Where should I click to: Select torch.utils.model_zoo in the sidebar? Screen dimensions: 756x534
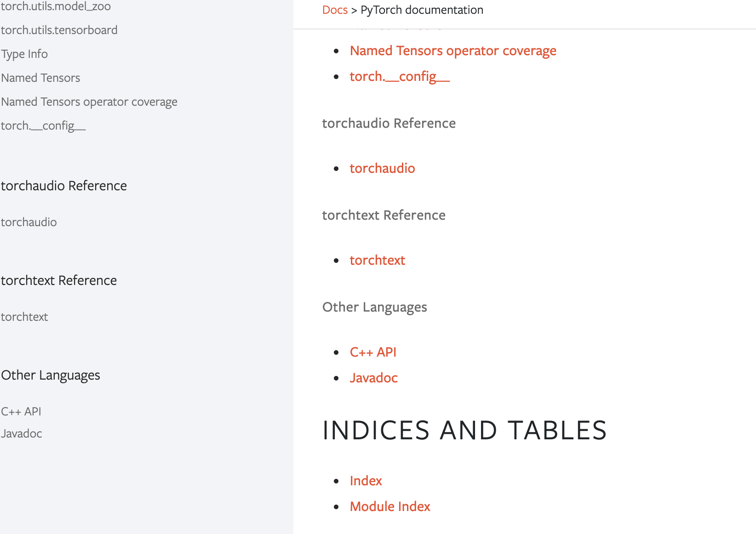56,6
